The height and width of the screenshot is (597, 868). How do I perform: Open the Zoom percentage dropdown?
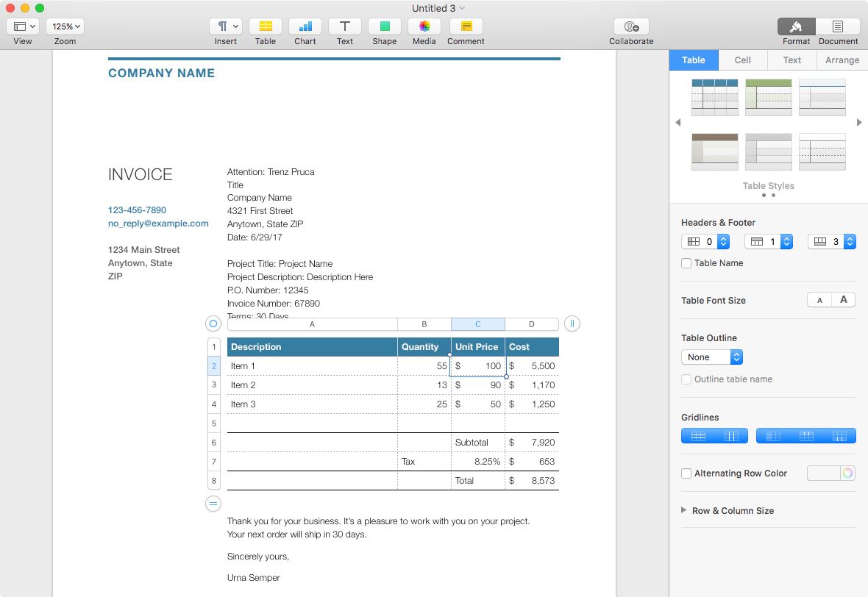[x=65, y=26]
